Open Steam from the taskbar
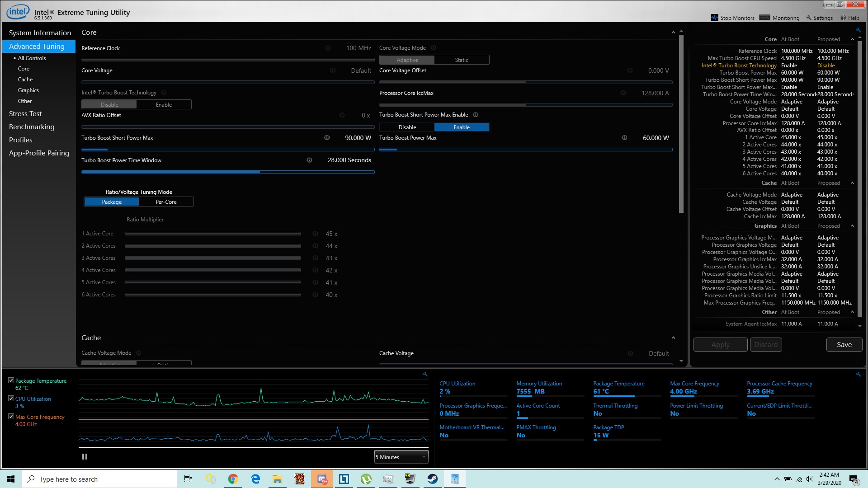Image resolution: width=868 pixels, height=488 pixels. point(433,479)
